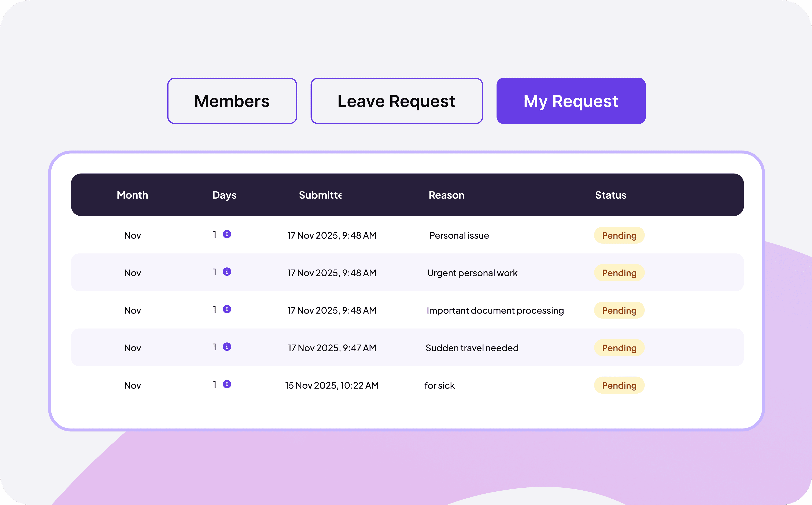Click the Days column header
Viewport: 812px width, 505px height.
224,195
